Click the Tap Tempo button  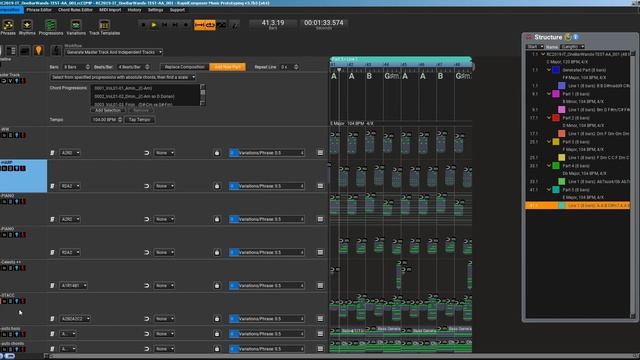[140, 120]
